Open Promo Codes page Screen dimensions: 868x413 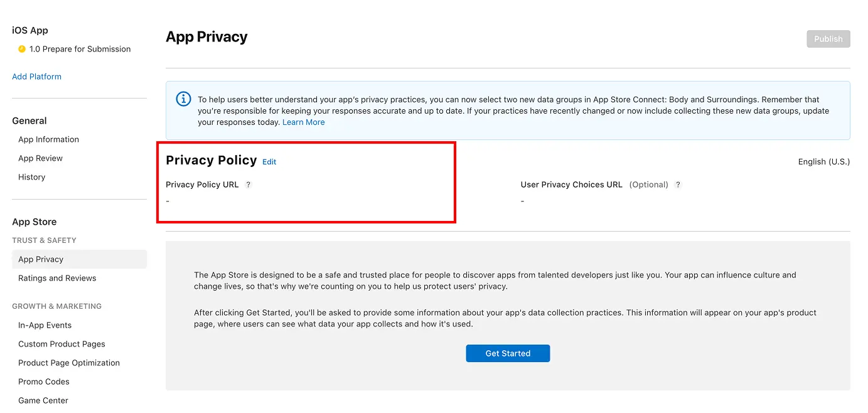(x=44, y=382)
